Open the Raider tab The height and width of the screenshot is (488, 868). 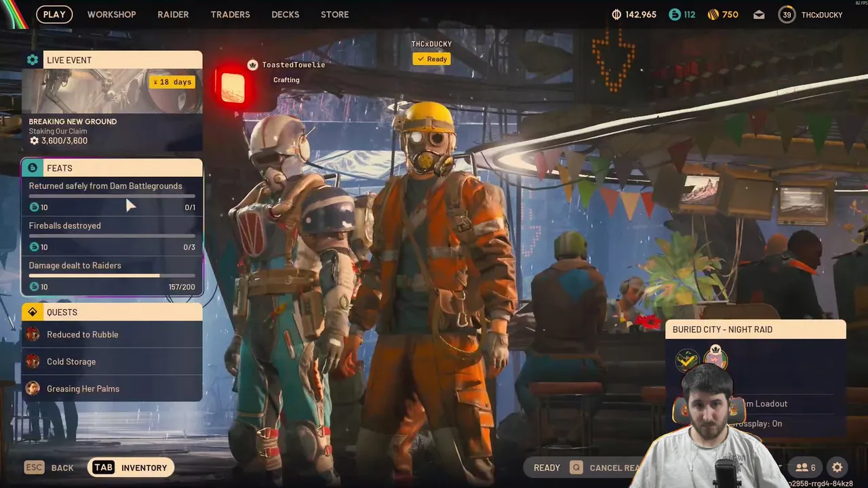(x=173, y=14)
